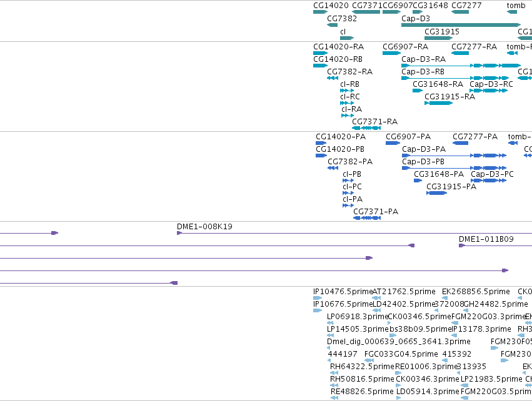
Task: Select EST FGM220G03.3prime
Action: tap(454, 323)
